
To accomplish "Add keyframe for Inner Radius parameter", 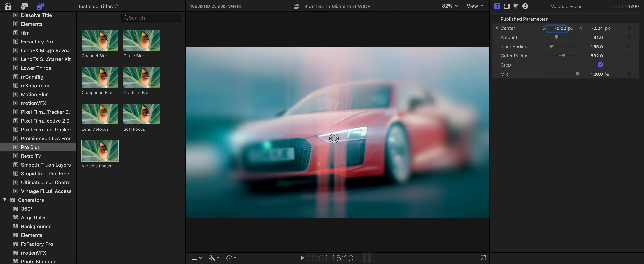I will [x=629, y=46].
